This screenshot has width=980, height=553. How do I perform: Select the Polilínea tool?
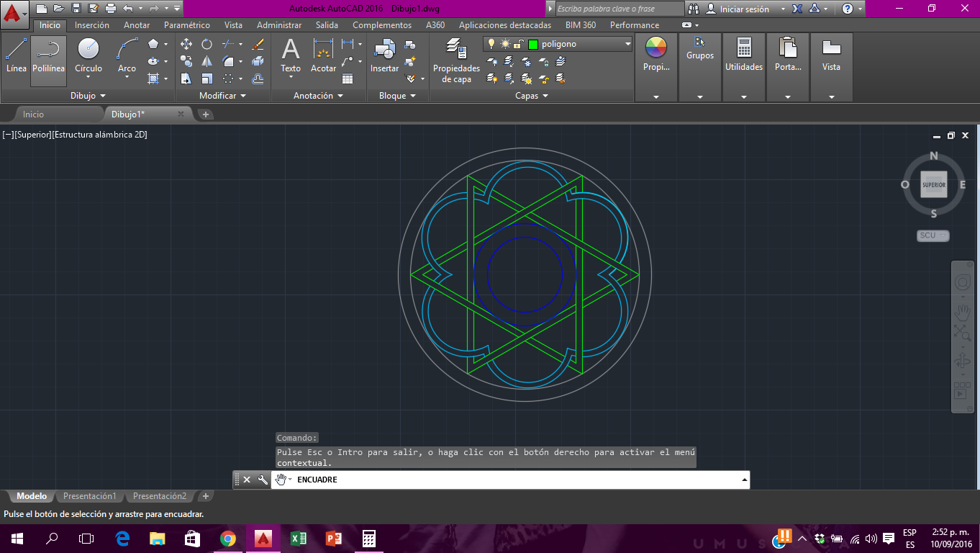pos(47,58)
